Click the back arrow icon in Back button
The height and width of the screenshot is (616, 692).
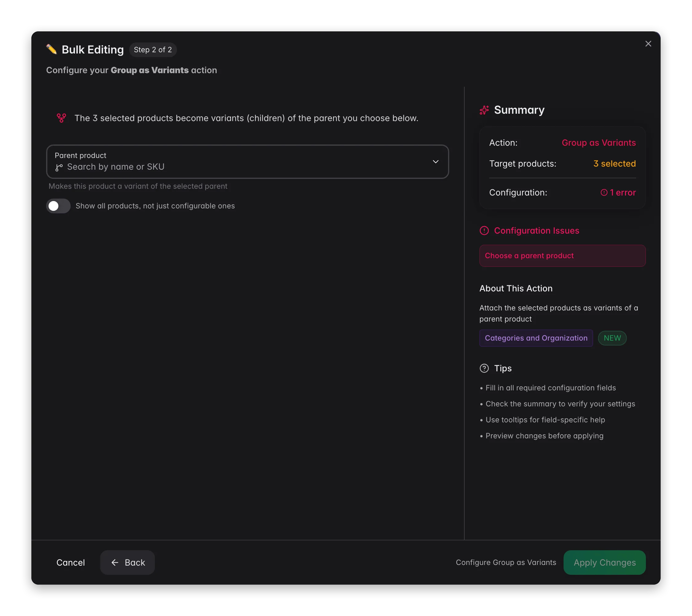pyautogui.click(x=115, y=563)
